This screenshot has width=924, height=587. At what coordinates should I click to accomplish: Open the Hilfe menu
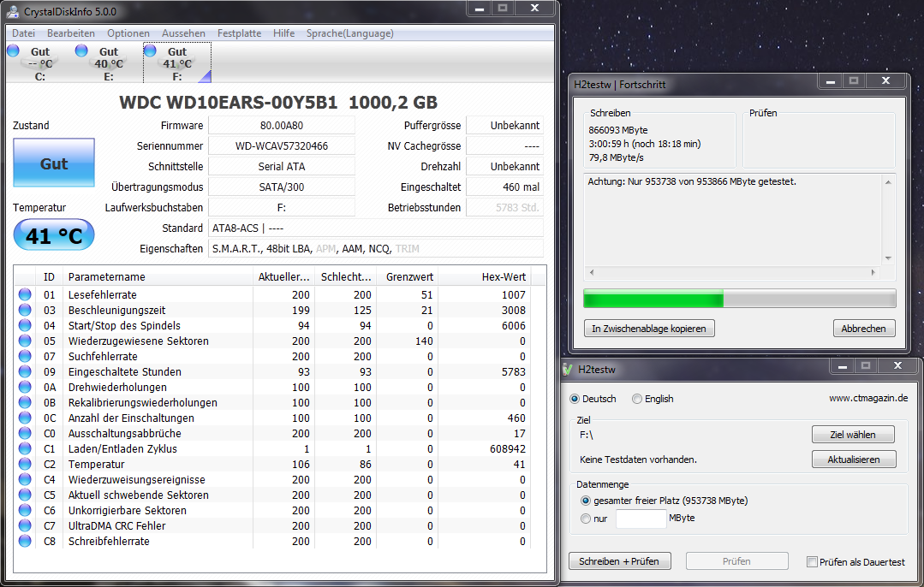tap(283, 33)
